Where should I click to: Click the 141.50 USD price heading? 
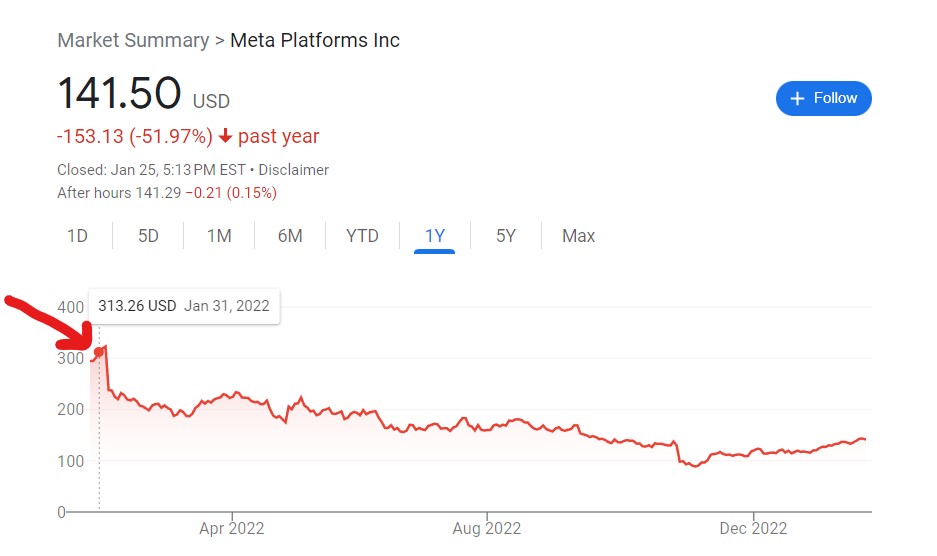pos(143,94)
